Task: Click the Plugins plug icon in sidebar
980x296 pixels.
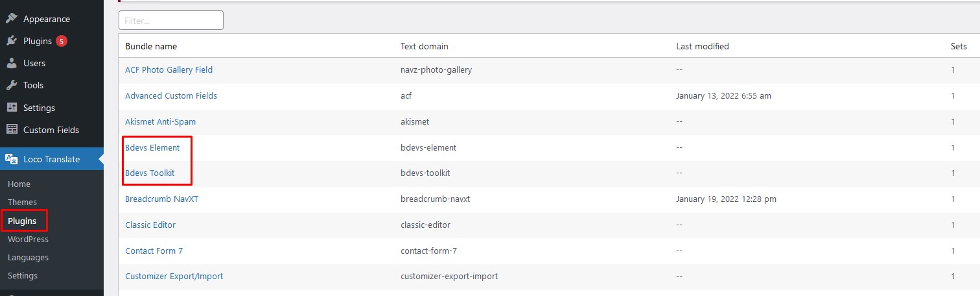Action: point(12,41)
